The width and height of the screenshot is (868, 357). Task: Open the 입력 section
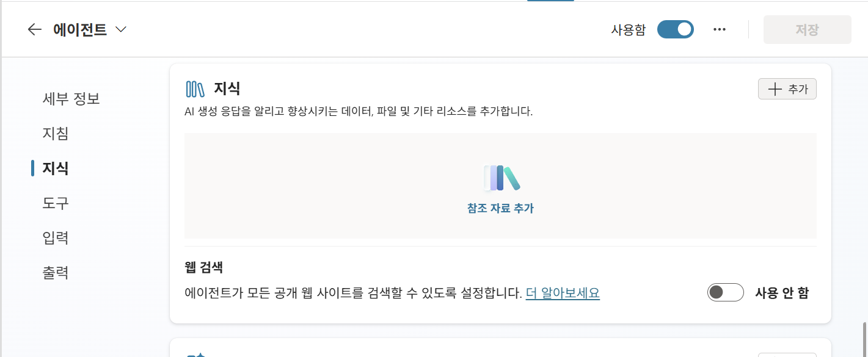(x=55, y=237)
